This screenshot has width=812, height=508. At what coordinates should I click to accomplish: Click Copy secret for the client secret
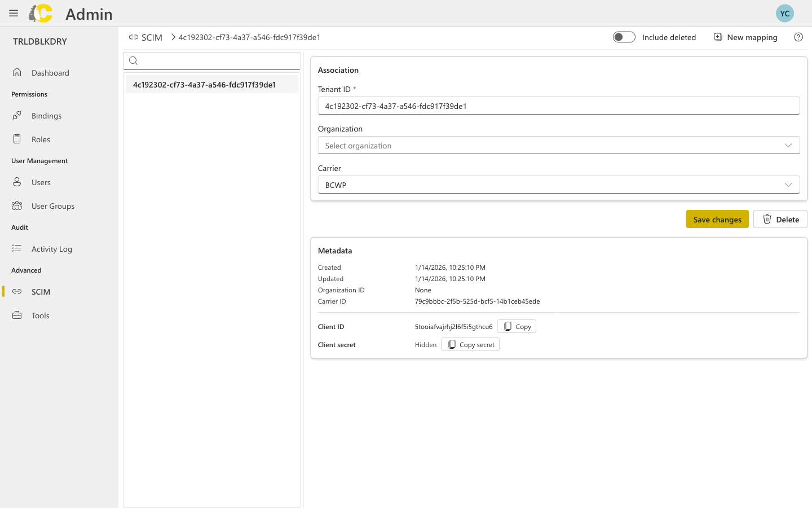[470, 344]
